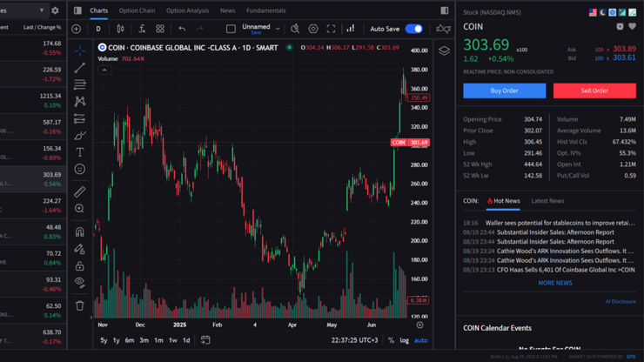Image resolution: width=644 pixels, height=362 pixels.
Task: Toggle log scale on chart
Action: click(x=405, y=340)
